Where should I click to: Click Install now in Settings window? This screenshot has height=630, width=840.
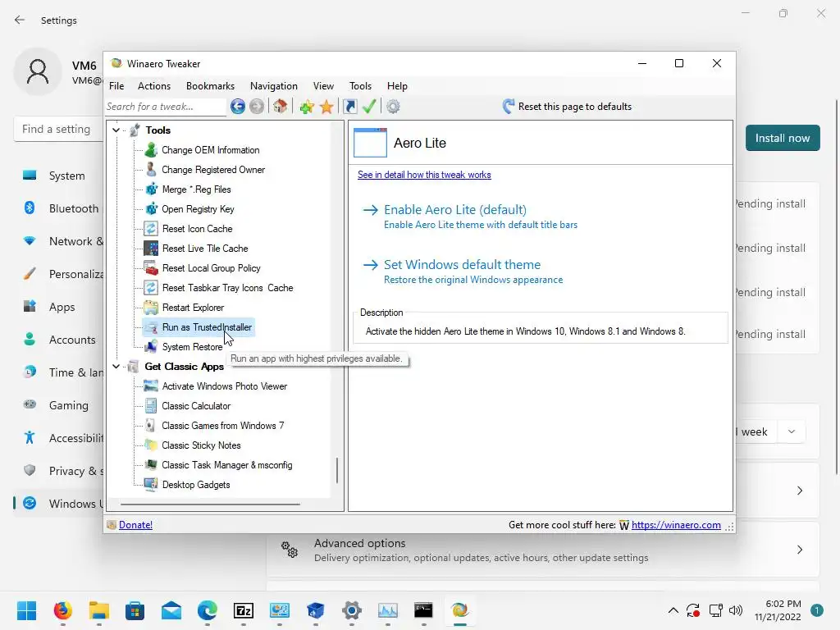tap(782, 138)
